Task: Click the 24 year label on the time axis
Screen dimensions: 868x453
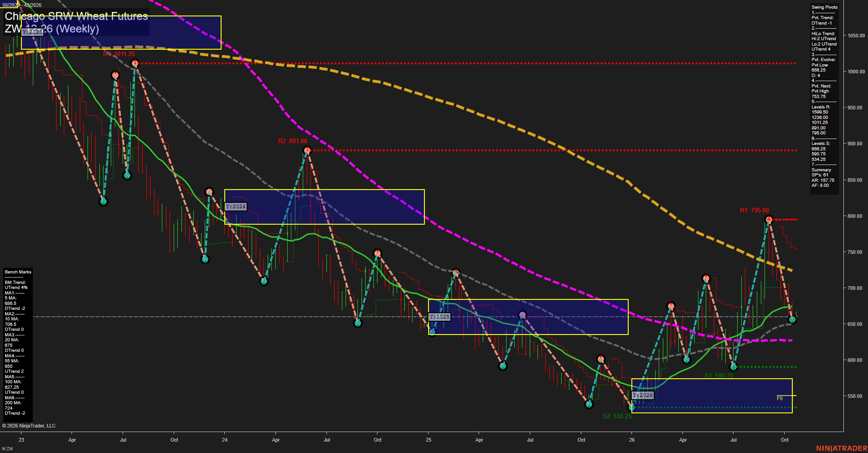Action: (225, 440)
